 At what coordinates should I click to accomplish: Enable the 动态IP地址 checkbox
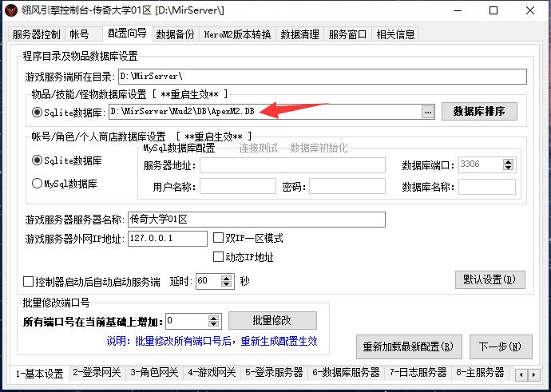[218, 257]
